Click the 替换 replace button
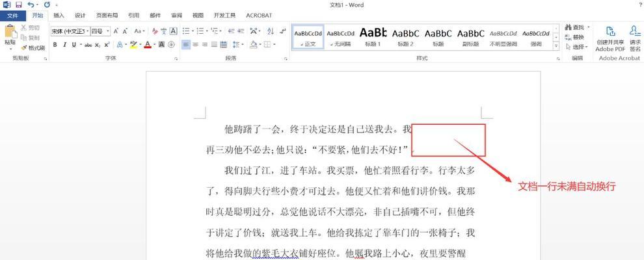This screenshot has height=260, width=644. pyautogui.click(x=574, y=37)
